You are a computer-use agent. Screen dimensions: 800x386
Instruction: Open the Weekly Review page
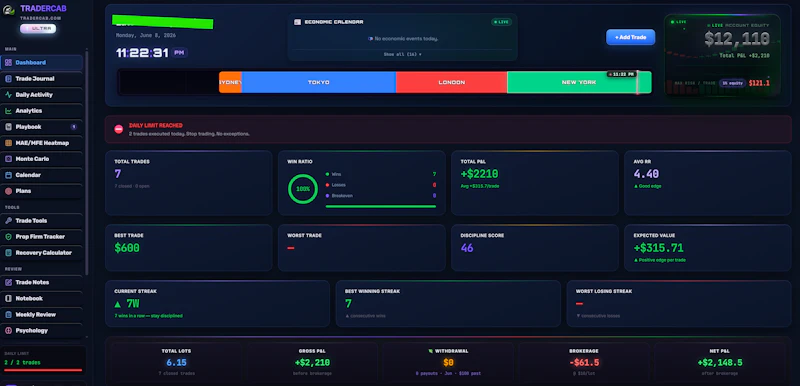[42, 315]
